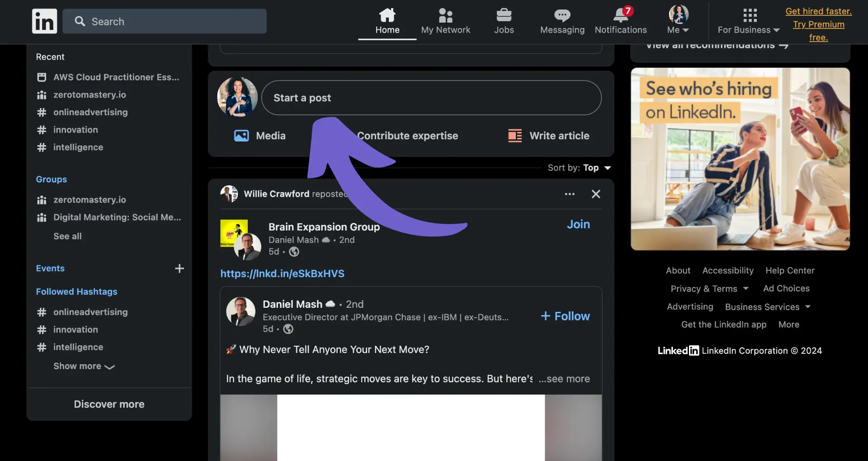Click Daniel Mash's profile picture in post
Screen dimensions: 868x461
pos(241,311)
